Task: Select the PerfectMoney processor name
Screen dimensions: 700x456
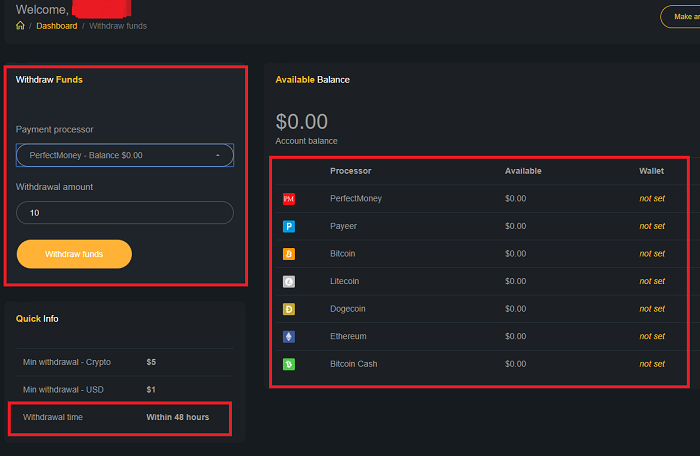Action: coord(356,198)
